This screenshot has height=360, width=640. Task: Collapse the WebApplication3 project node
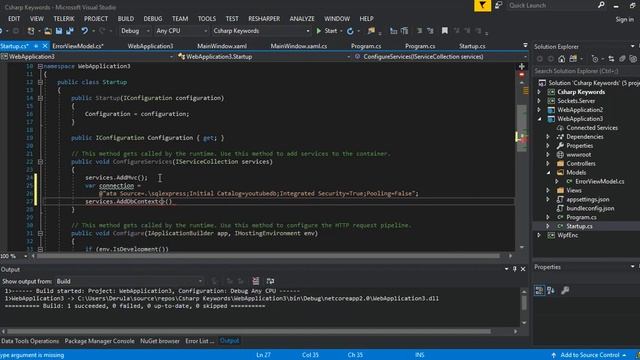539,119
